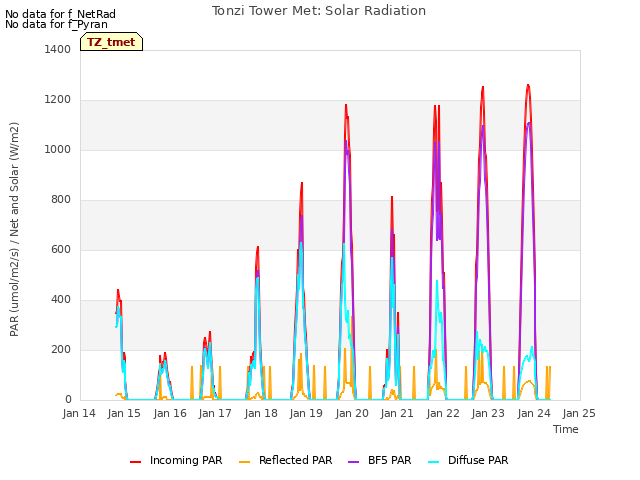Click the y-axis title PAR / Net and Solar
The width and height of the screenshot is (640, 480).
tap(14, 229)
